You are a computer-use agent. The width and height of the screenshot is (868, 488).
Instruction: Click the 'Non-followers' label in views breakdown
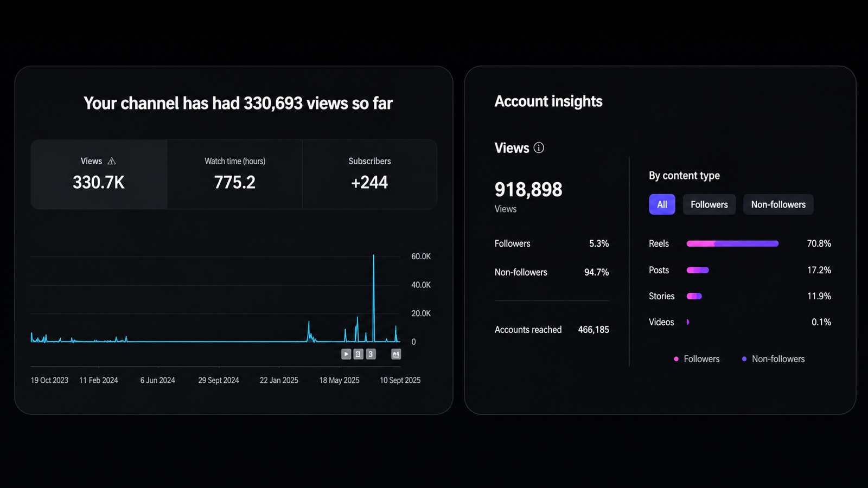[521, 272]
